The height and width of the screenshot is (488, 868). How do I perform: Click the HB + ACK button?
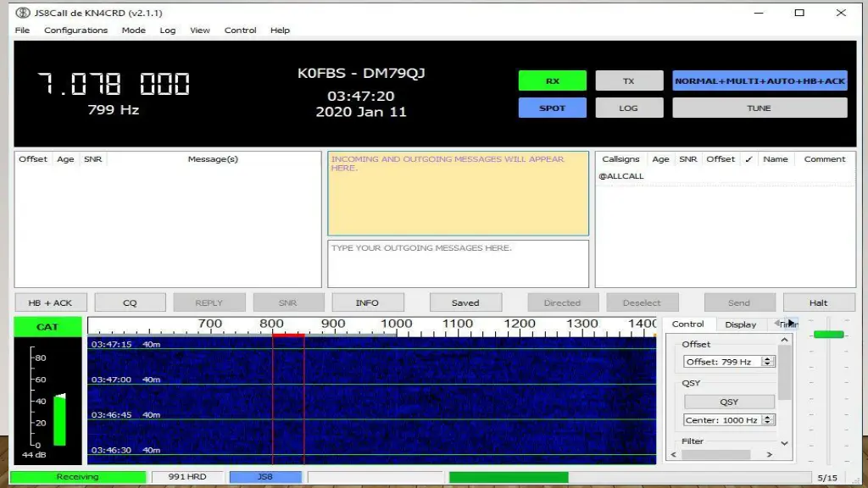pos(50,302)
